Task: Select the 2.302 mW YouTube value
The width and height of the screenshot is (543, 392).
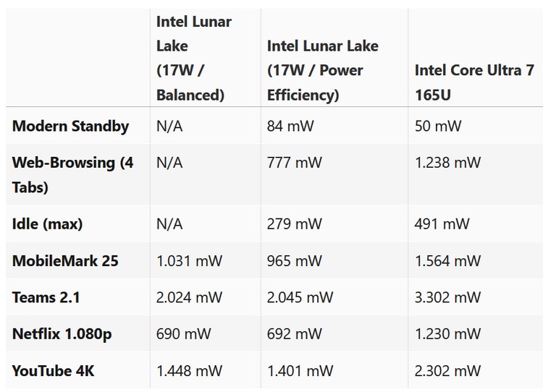Action: [447, 371]
